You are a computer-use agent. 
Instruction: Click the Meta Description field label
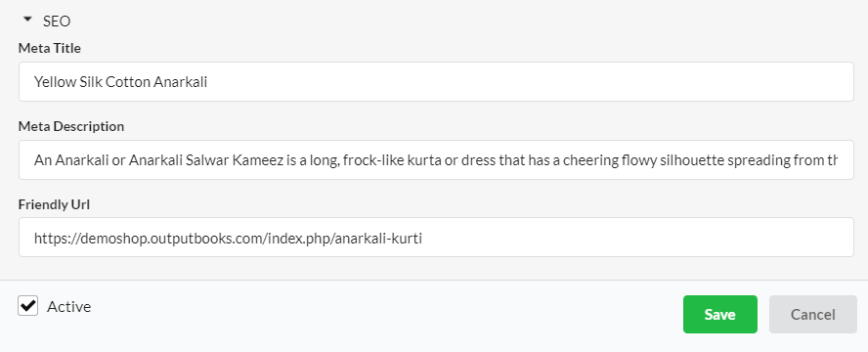click(x=70, y=126)
